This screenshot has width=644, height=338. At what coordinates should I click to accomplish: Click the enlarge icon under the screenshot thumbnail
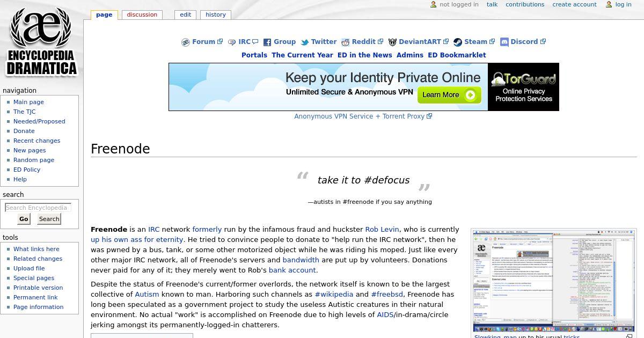tap(630, 336)
